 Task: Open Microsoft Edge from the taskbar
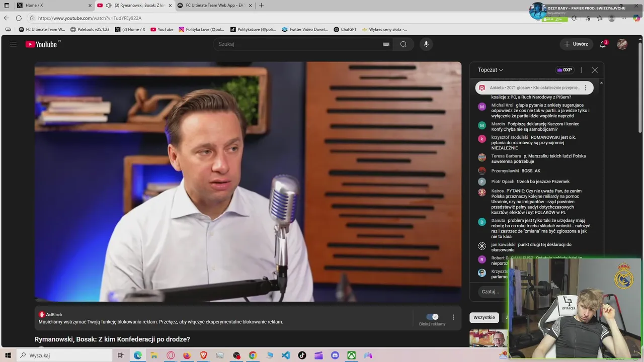(137, 355)
